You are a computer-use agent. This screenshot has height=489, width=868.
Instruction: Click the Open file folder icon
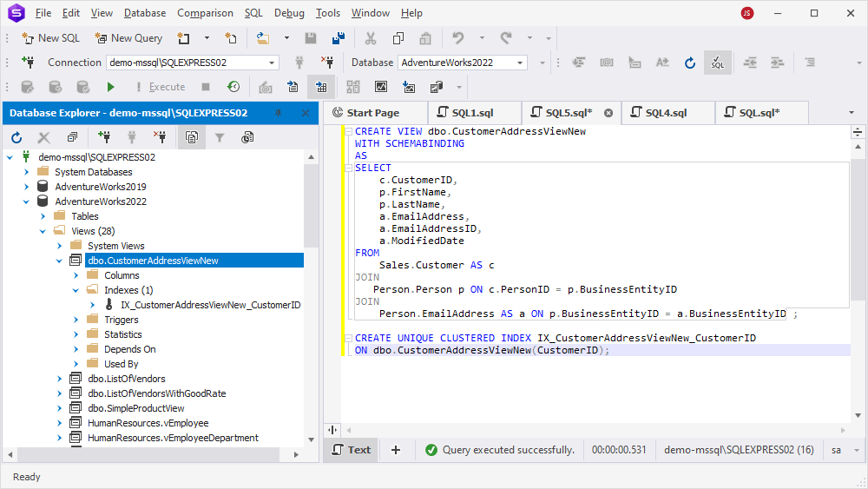click(x=263, y=38)
